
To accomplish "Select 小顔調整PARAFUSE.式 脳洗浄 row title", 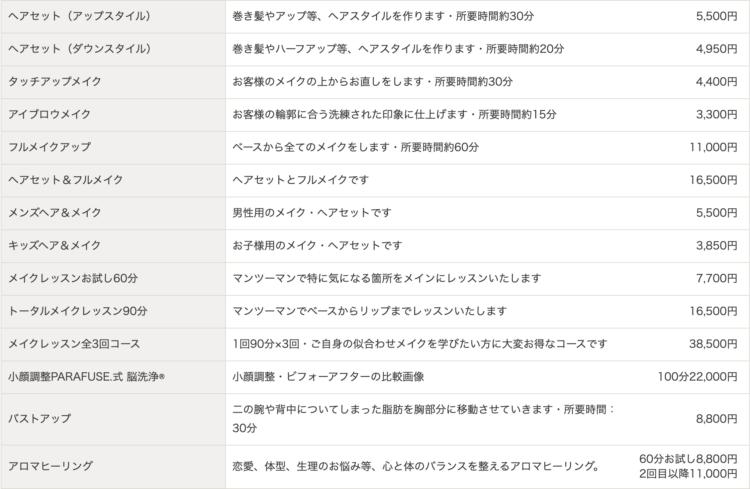I will (x=86, y=377).
